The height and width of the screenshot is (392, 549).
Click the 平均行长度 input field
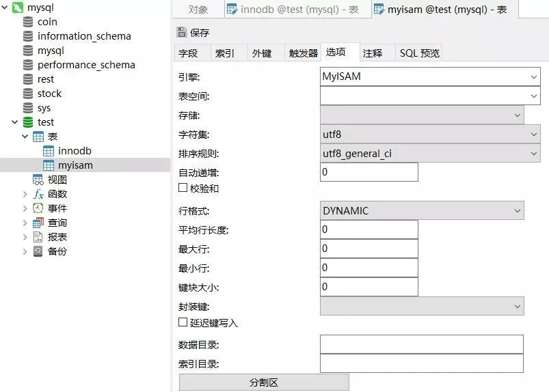(x=369, y=229)
